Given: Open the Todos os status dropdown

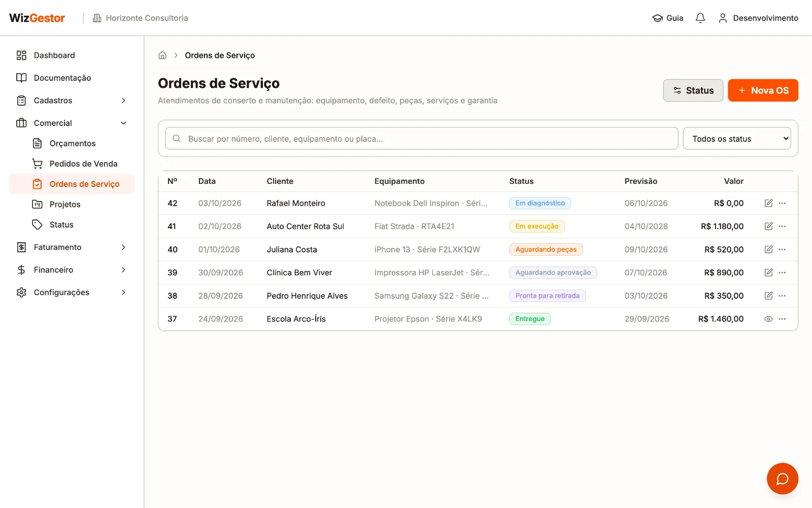Looking at the screenshot, I should [x=737, y=139].
